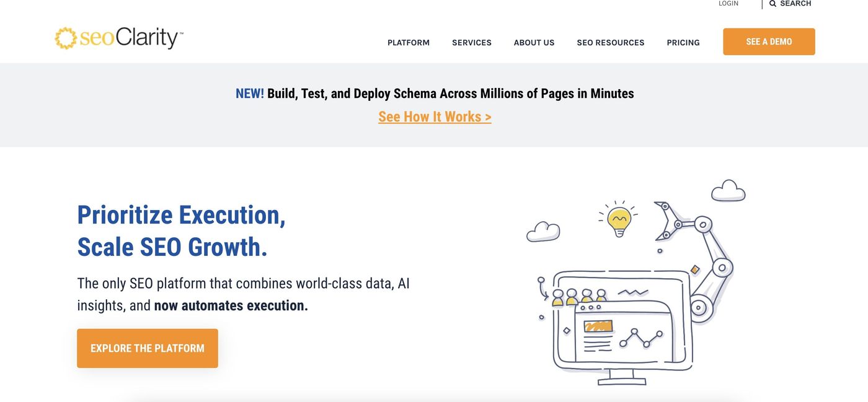Follow the See How It Works link
Viewport: 868px width, 402px height.
pyautogui.click(x=435, y=116)
